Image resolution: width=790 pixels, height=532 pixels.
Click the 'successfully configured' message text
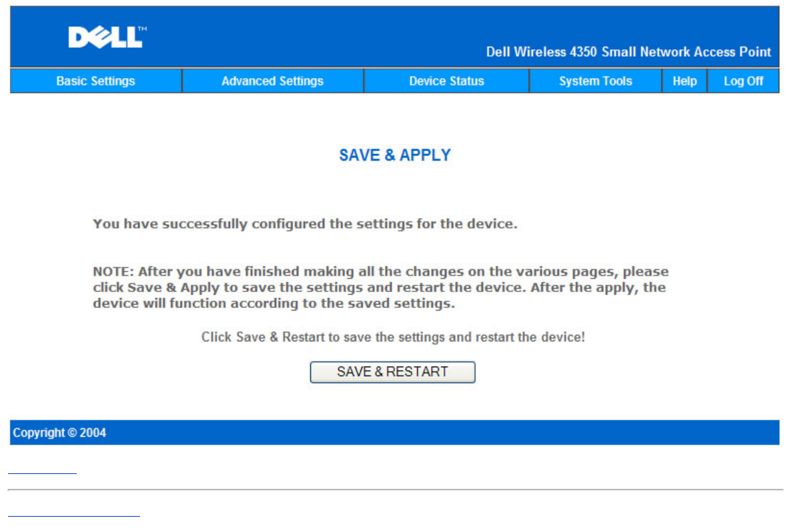coord(306,224)
